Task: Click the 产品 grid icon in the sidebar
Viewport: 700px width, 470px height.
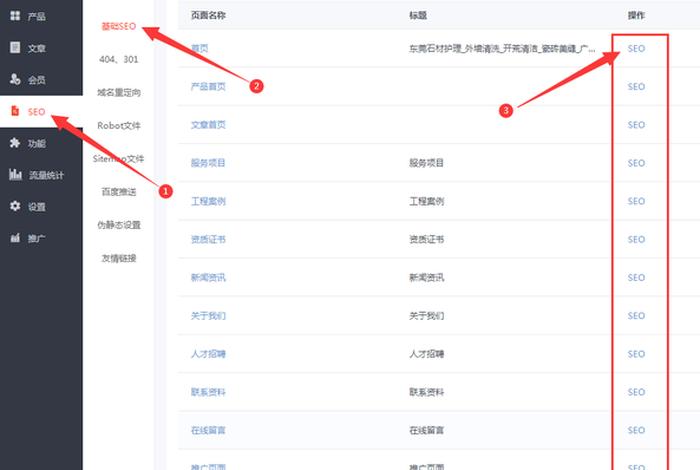Action: 15,16
